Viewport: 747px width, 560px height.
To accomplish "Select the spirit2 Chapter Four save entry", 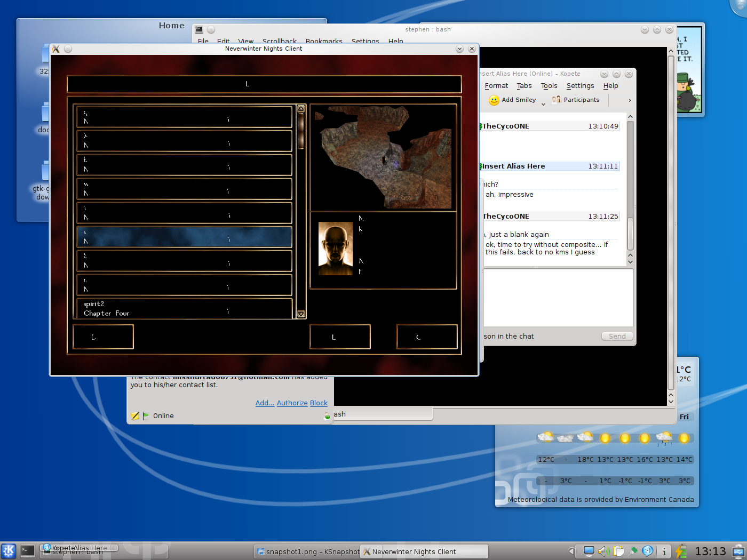I will click(x=184, y=309).
